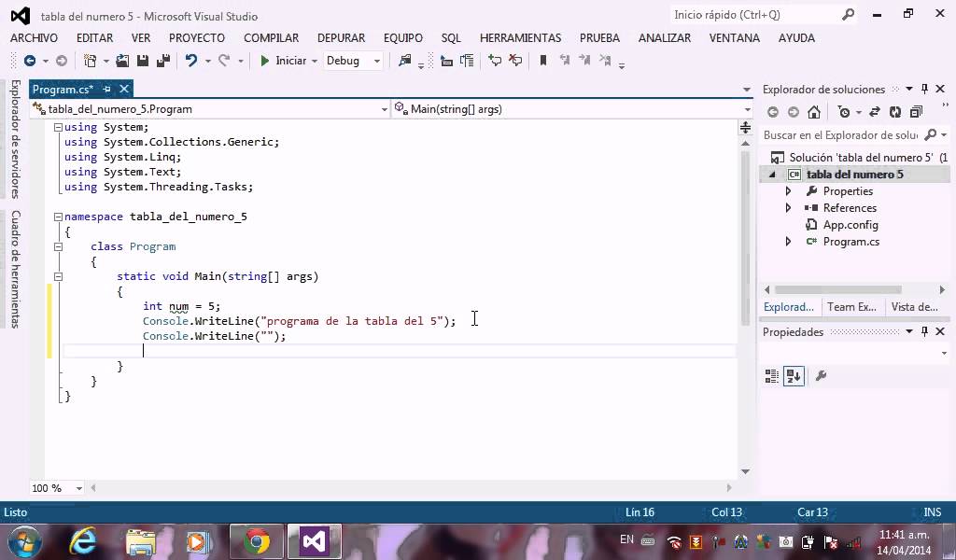Expand the References node
The image size is (956, 560).
pyautogui.click(x=788, y=208)
